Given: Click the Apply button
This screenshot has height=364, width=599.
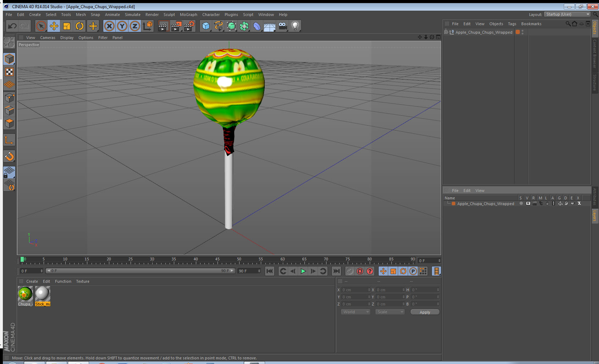Looking at the screenshot, I should (425, 312).
